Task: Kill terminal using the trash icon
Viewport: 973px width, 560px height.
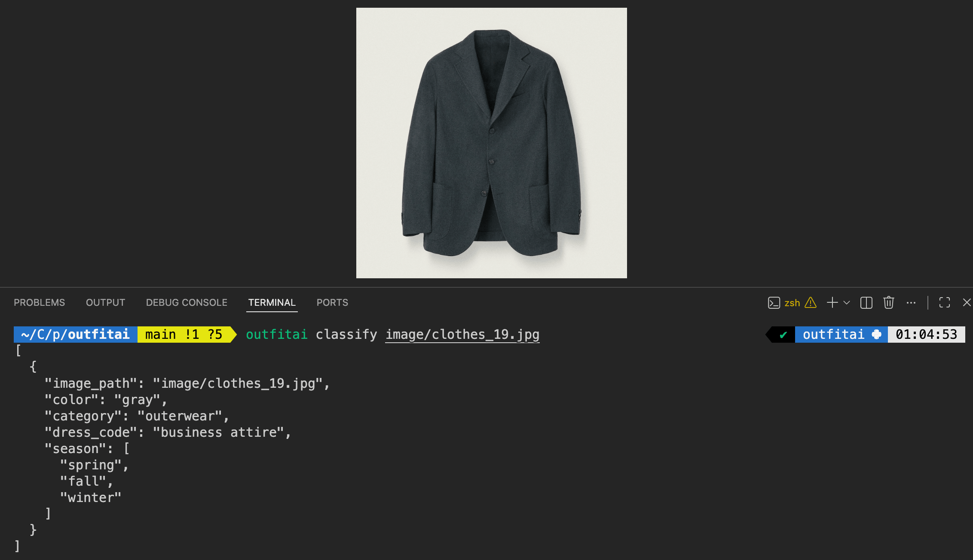Action: pos(889,303)
